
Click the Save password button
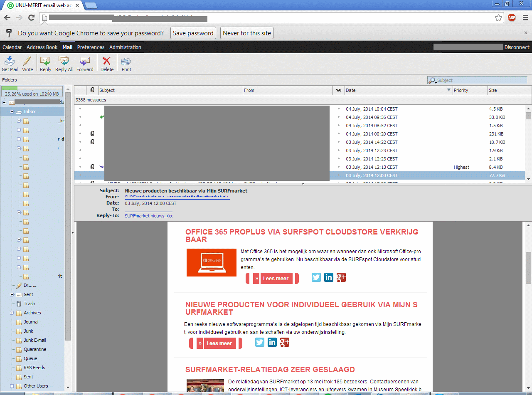pos(193,33)
